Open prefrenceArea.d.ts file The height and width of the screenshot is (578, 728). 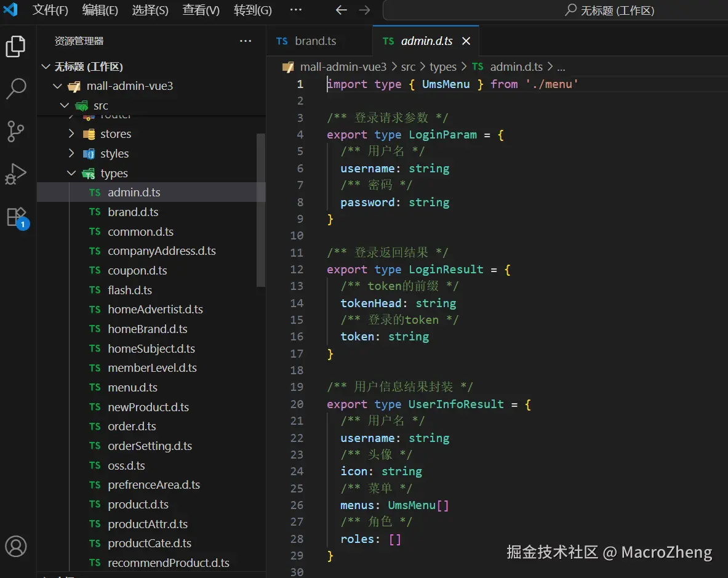point(151,484)
